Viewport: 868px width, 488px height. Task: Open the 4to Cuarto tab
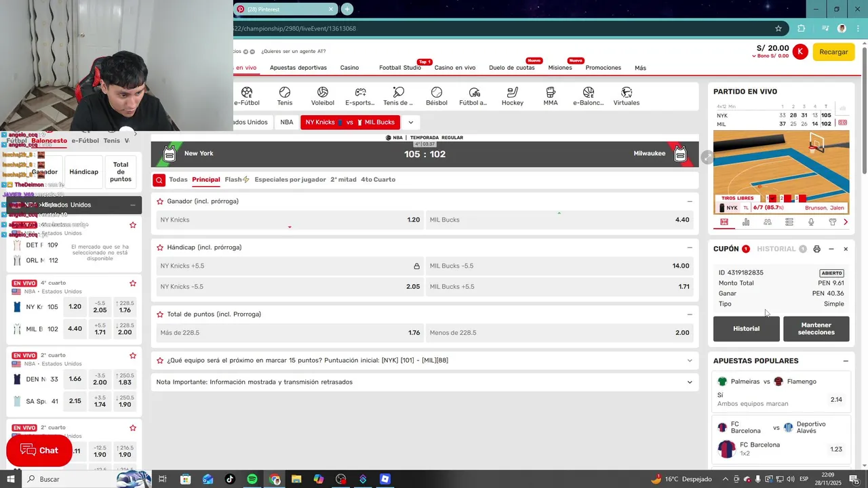378,180
